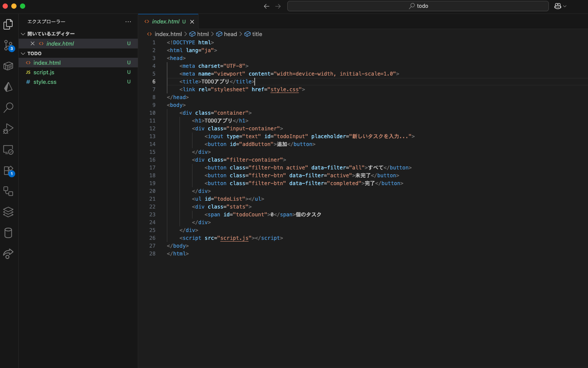The width and height of the screenshot is (588, 368).
Task: Open script.js in the file tree
Action: click(x=43, y=73)
